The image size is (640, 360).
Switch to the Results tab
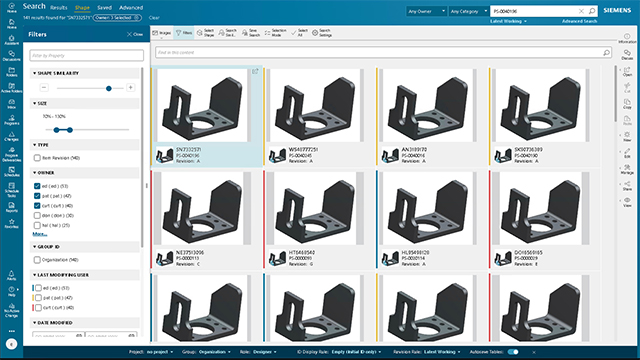pos(58,8)
